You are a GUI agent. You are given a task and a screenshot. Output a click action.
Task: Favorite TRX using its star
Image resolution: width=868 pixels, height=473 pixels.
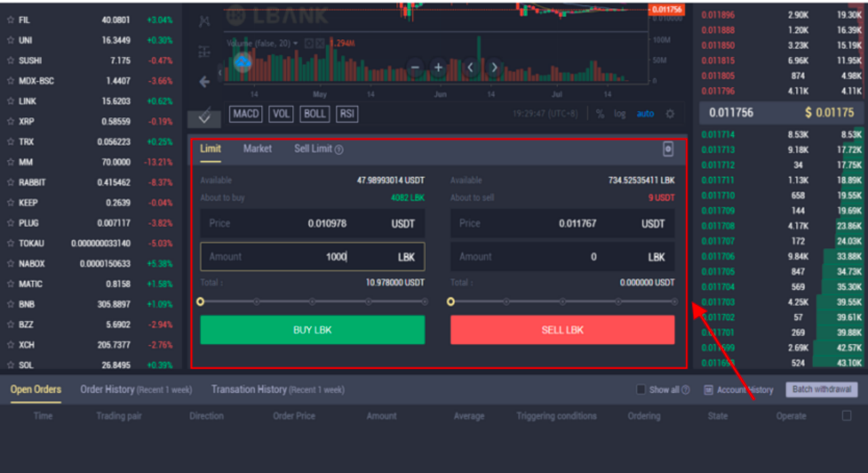coord(10,142)
